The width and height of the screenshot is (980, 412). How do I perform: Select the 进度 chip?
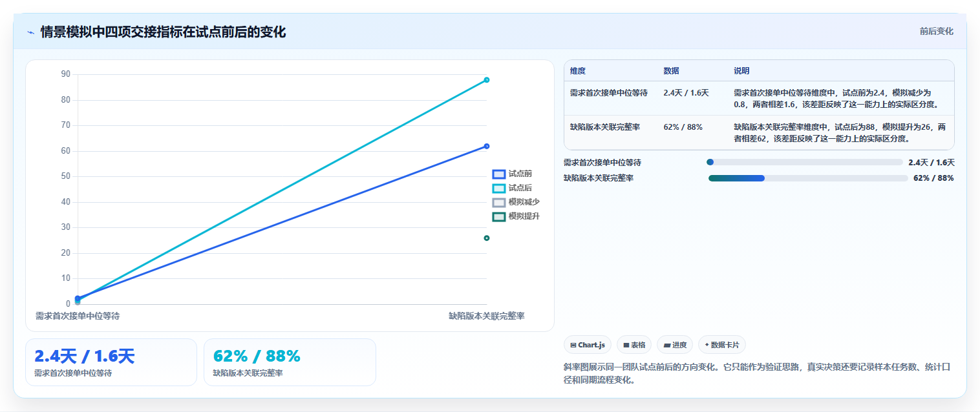tap(674, 345)
